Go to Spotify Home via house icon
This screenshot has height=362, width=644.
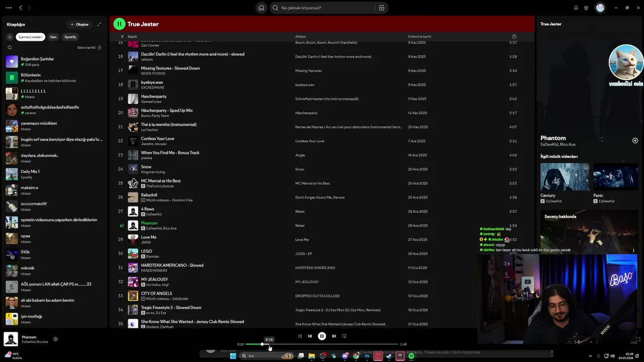click(x=261, y=8)
